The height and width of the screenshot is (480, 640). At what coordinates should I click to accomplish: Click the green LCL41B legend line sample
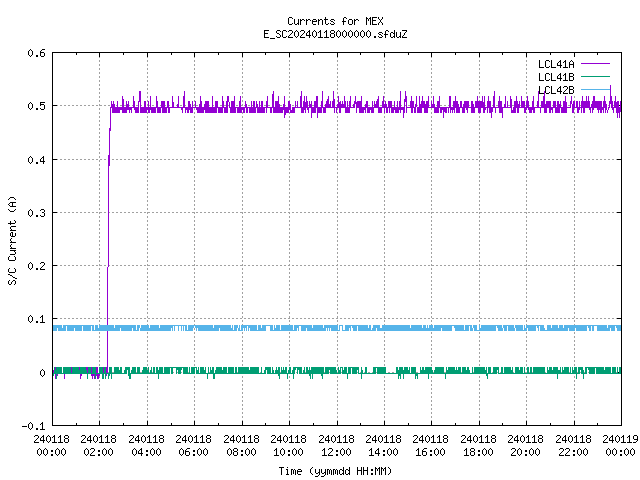[595, 76]
